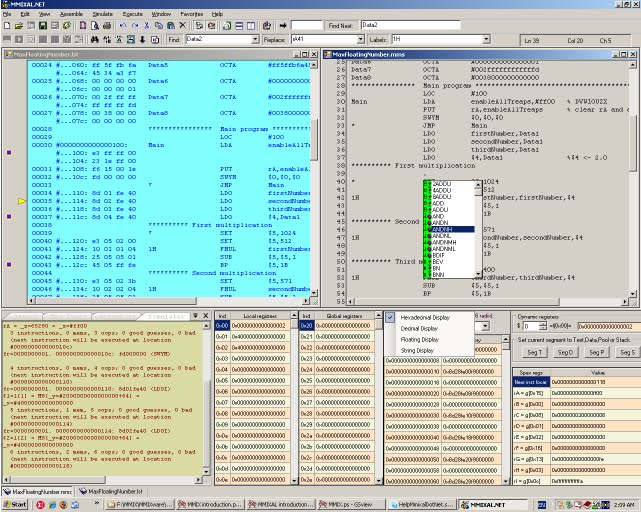
Task: Click the Redo arrow icon
Action: click(135, 25)
